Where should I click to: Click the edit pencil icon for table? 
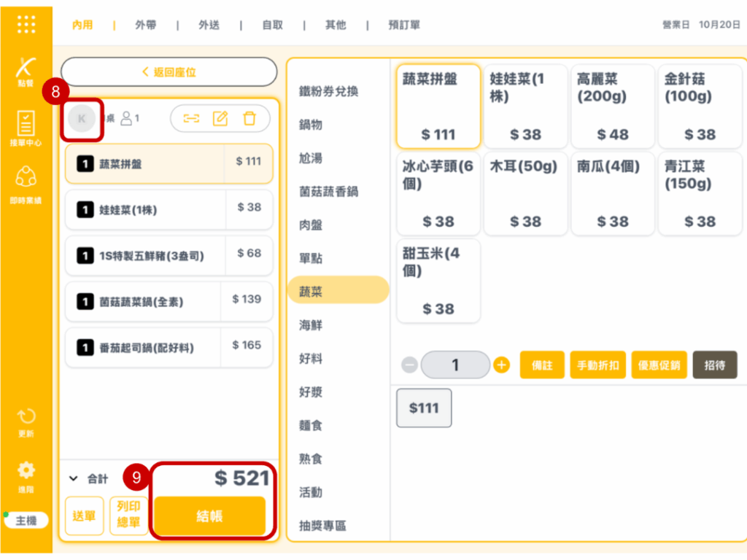[x=220, y=118]
